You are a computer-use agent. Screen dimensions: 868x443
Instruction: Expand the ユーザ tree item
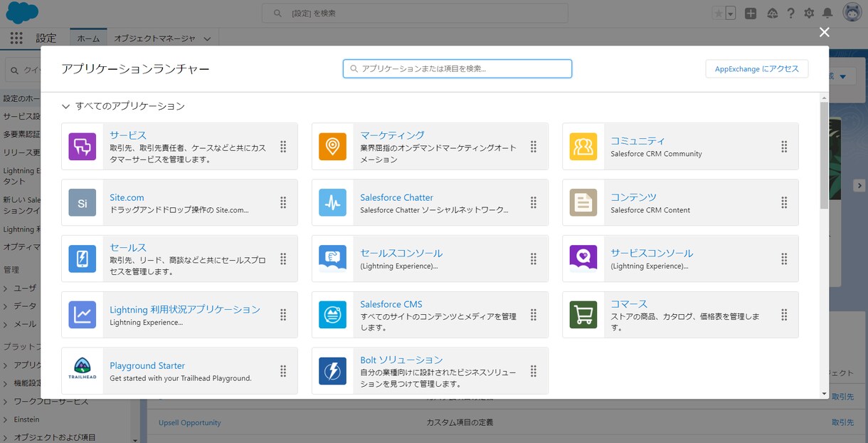click(x=6, y=288)
